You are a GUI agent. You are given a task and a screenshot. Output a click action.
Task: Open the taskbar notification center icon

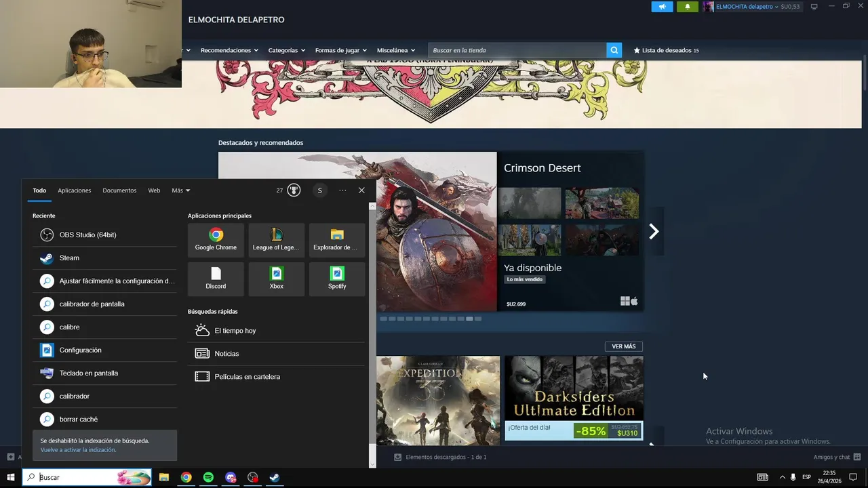tap(854, 477)
